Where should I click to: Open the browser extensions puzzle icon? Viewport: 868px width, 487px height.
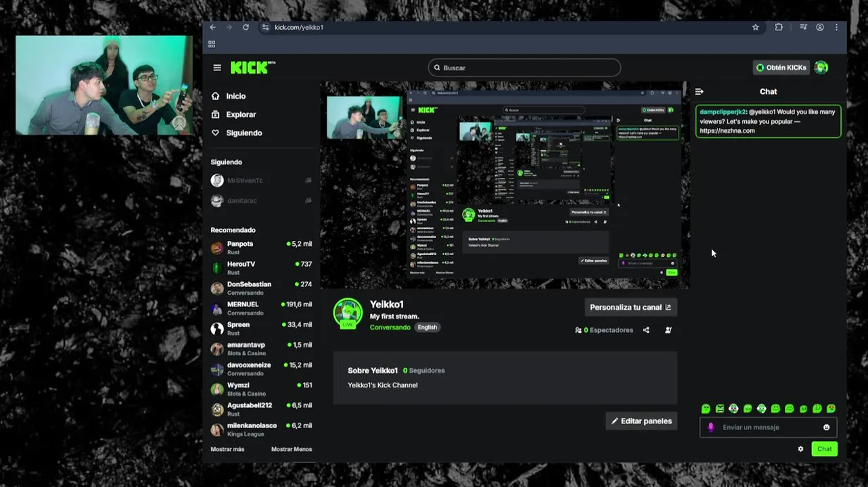[779, 27]
